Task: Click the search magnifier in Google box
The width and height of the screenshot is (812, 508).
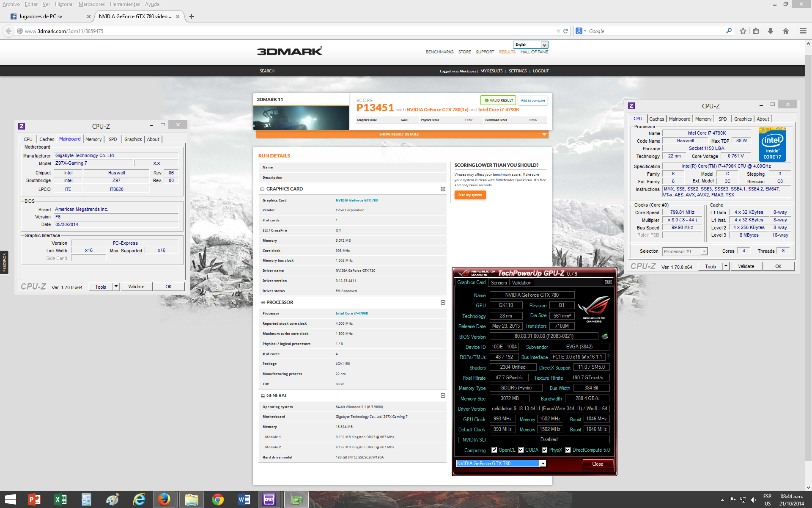Action: tap(729, 31)
